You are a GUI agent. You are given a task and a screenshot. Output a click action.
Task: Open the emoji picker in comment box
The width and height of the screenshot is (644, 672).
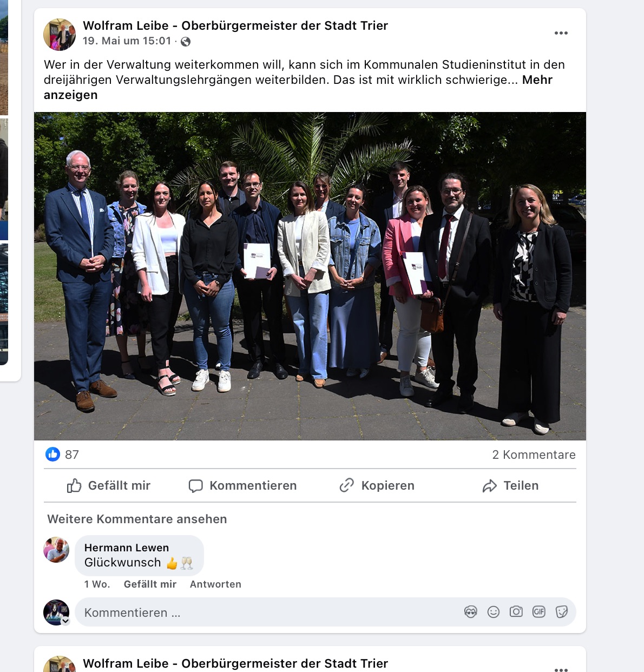click(494, 612)
